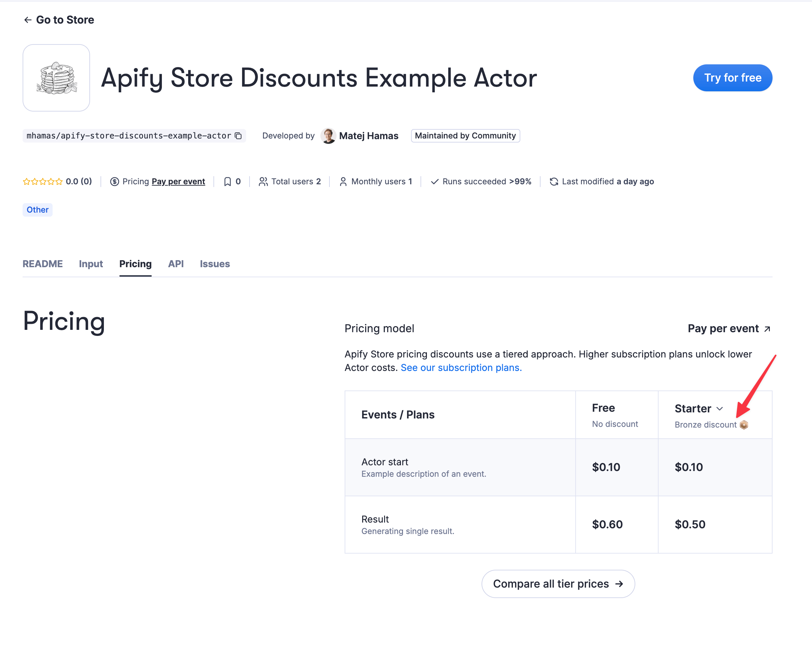812x657 pixels.
Task: Click the pancake actor thumbnail image
Action: (56, 77)
